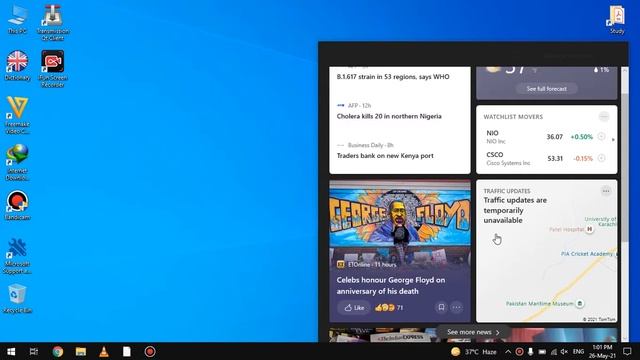Viewport: 640px width, 360px height.
Task: Add CSCO to the watchlist
Action: coord(601,158)
